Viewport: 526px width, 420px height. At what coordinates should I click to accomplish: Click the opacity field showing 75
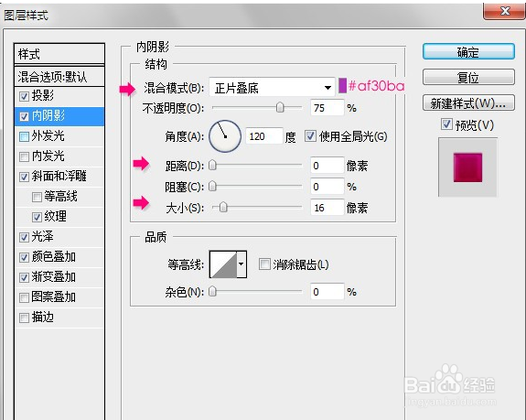tap(327, 108)
